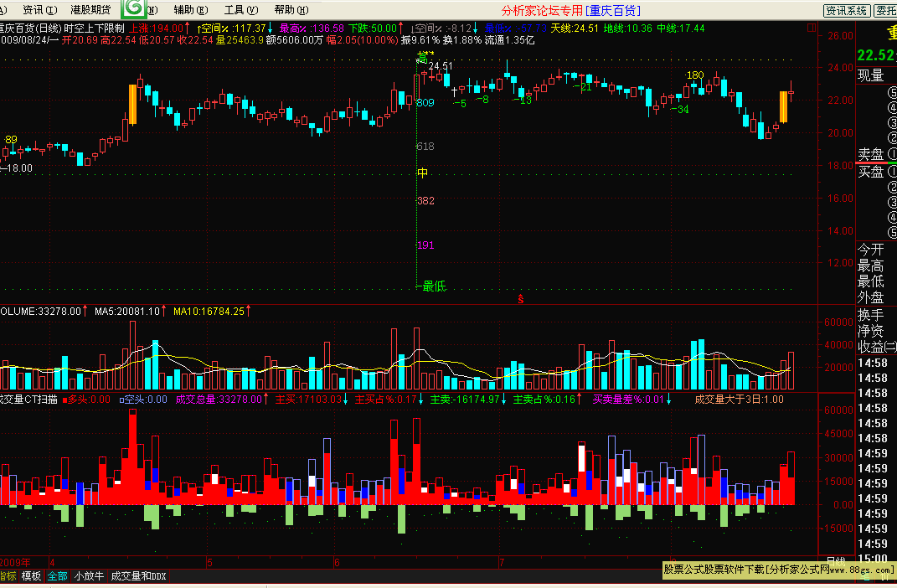This screenshot has width=897, height=588.
Task: Click the 24.51 high price label on the chart
Action: (441, 66)
